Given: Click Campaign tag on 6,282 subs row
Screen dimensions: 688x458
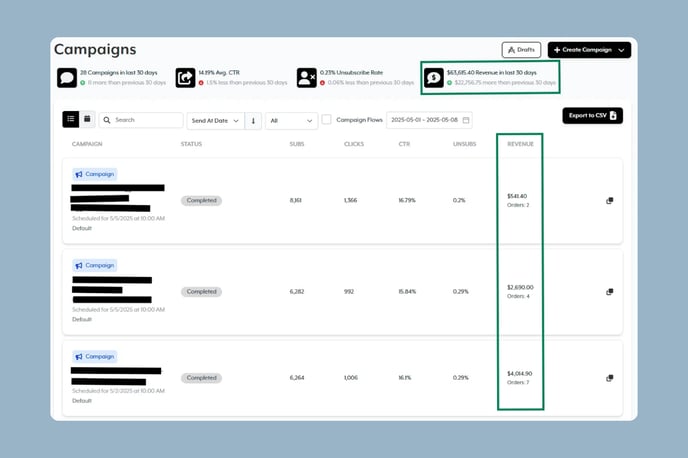Looking at the screenshot, I should point(95,265).
